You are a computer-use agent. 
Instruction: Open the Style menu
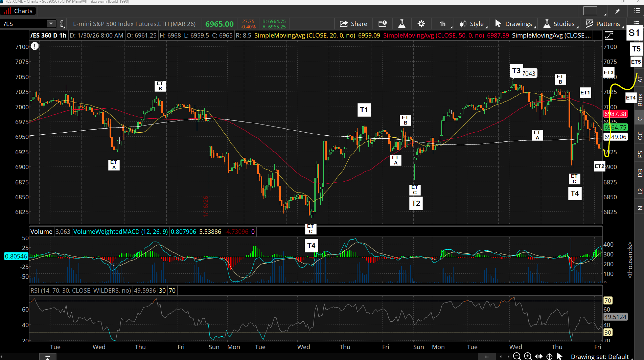click(472, 24)
